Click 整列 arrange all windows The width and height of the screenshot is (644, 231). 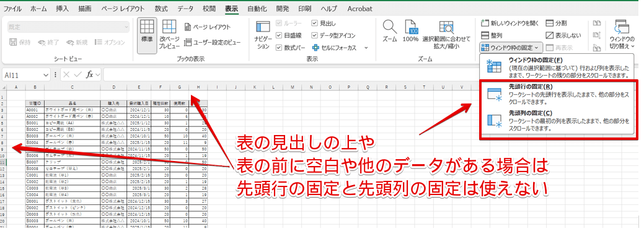(x=492, y=35)
